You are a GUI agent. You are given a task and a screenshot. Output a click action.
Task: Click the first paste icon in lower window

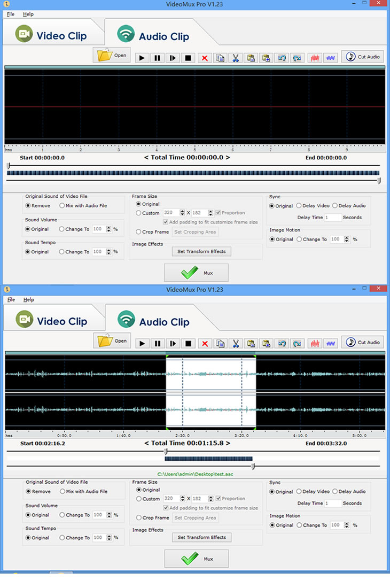tap(251, 343)
